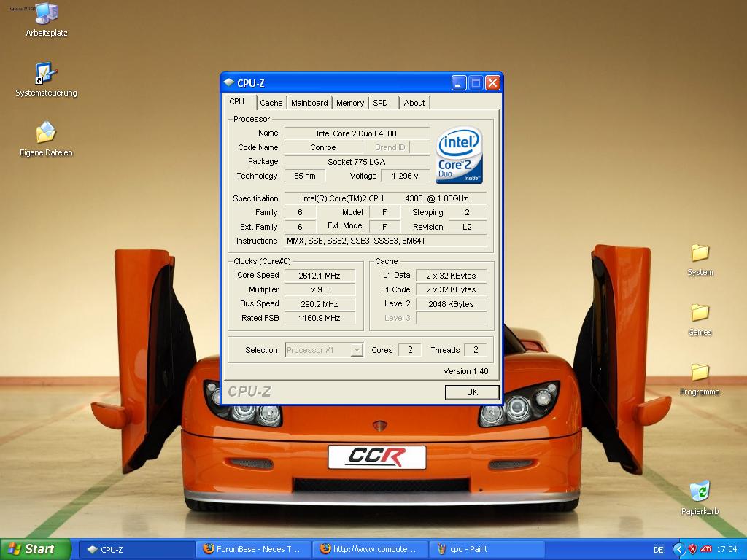Screen dimensions: 747x560
Task: Click the Threads value field
Action: click(476, 350)
